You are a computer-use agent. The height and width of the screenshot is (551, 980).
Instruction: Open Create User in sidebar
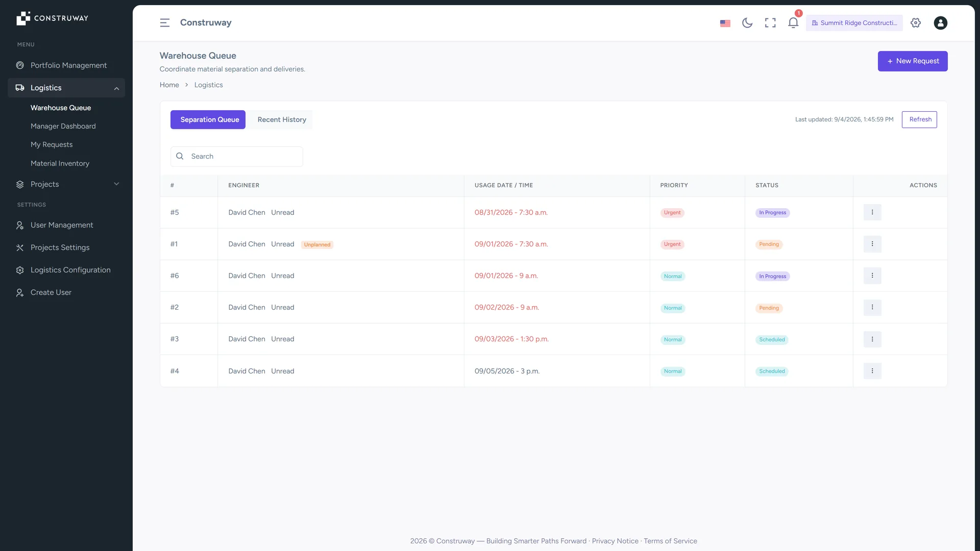[66, 292]
